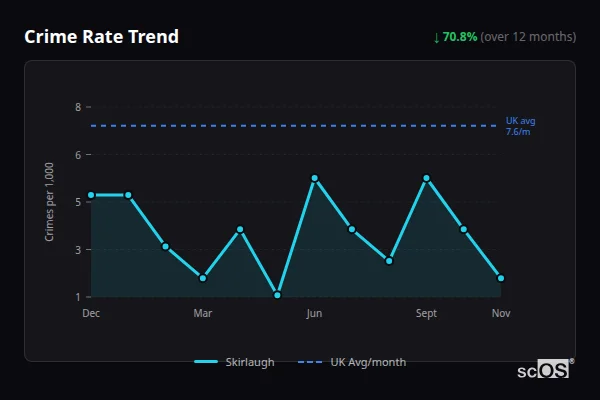The height and width of the screenshot is (400, 600).
Task: Toggle the UK Avg/month legend series
Action: point(352,362)
